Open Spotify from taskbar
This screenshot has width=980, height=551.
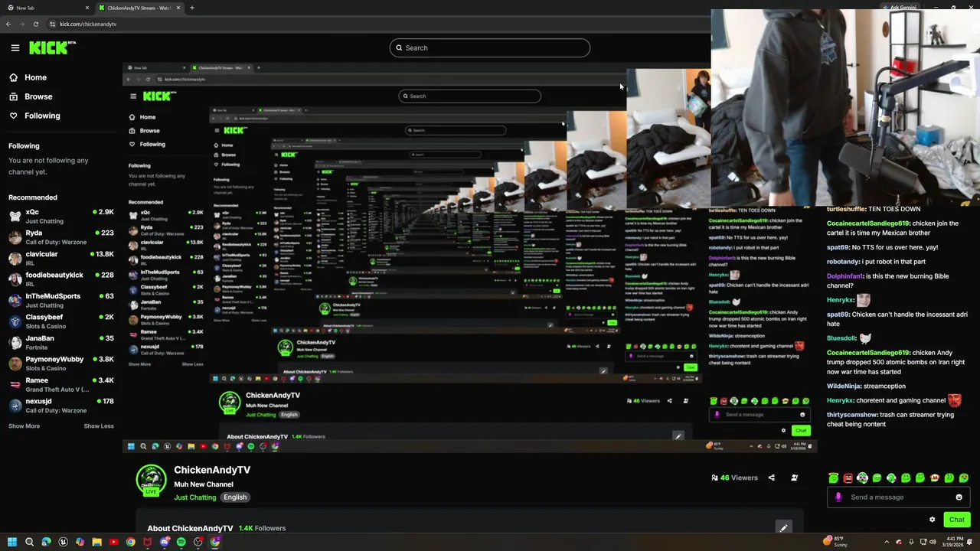click(181, 542)
